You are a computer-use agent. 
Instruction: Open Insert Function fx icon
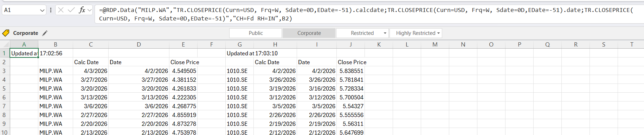(82, 10)
